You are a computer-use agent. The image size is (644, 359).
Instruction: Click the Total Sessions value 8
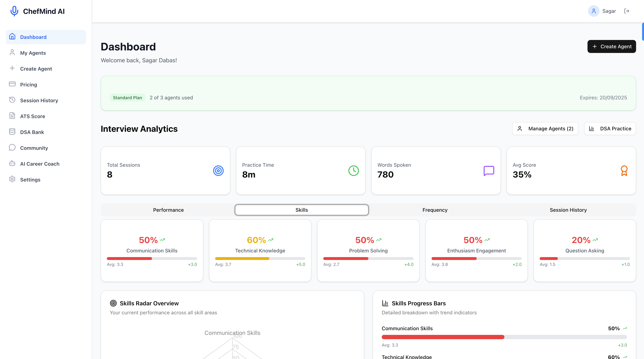tap(110, 174)
